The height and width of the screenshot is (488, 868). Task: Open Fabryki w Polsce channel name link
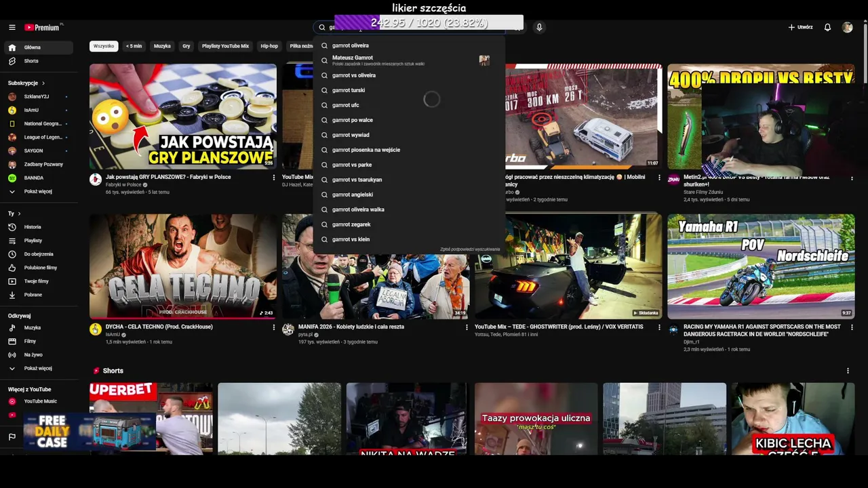123,184
